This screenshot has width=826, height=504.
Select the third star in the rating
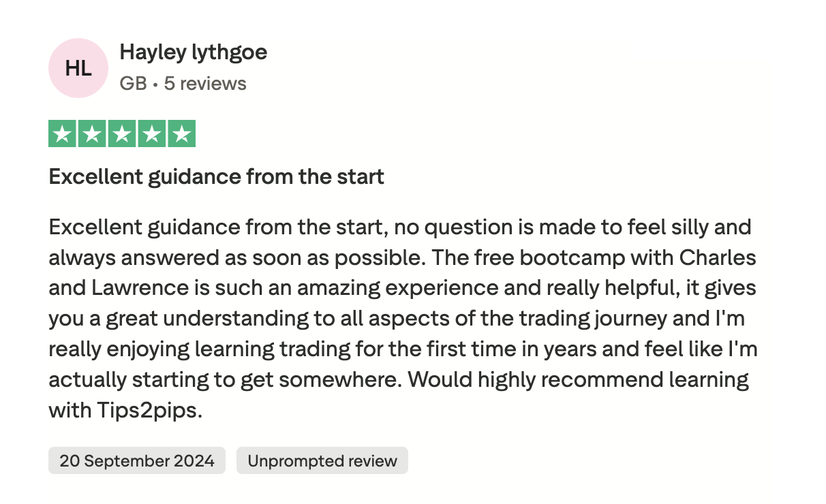[122, 133]
